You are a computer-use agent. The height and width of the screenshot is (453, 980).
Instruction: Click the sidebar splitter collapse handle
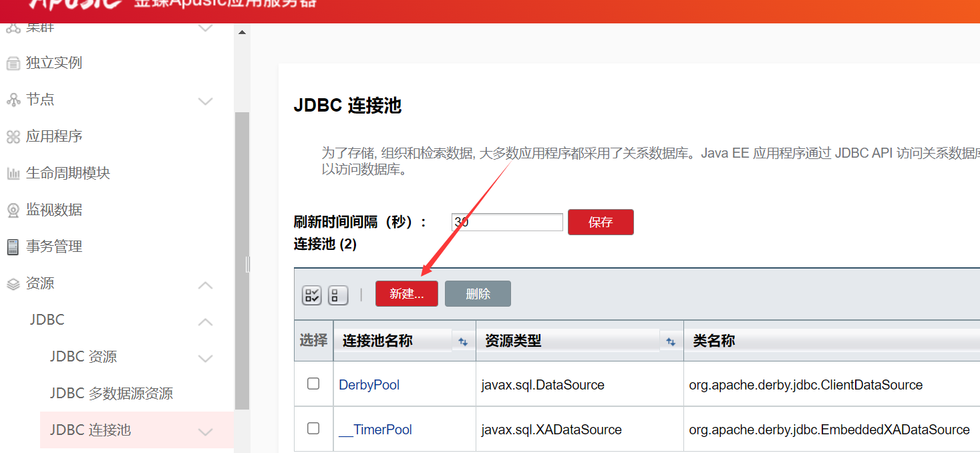[x=247, y=265]
